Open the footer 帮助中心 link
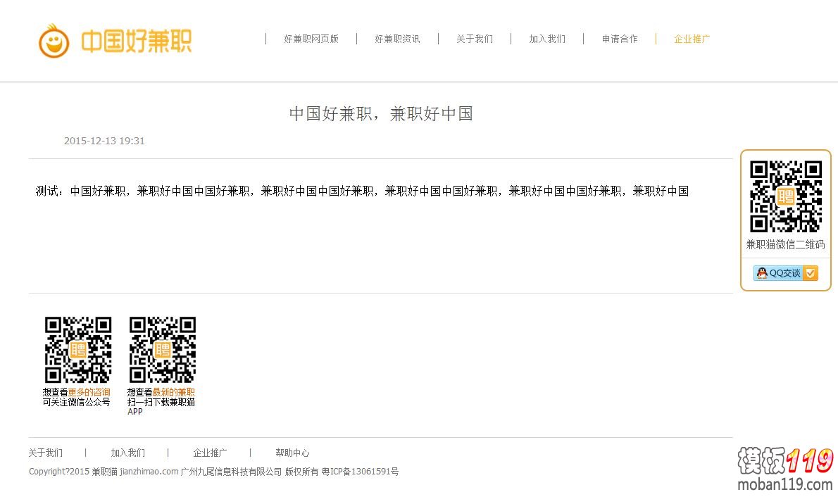The image size is (838, 504). [x=292, y=453]
